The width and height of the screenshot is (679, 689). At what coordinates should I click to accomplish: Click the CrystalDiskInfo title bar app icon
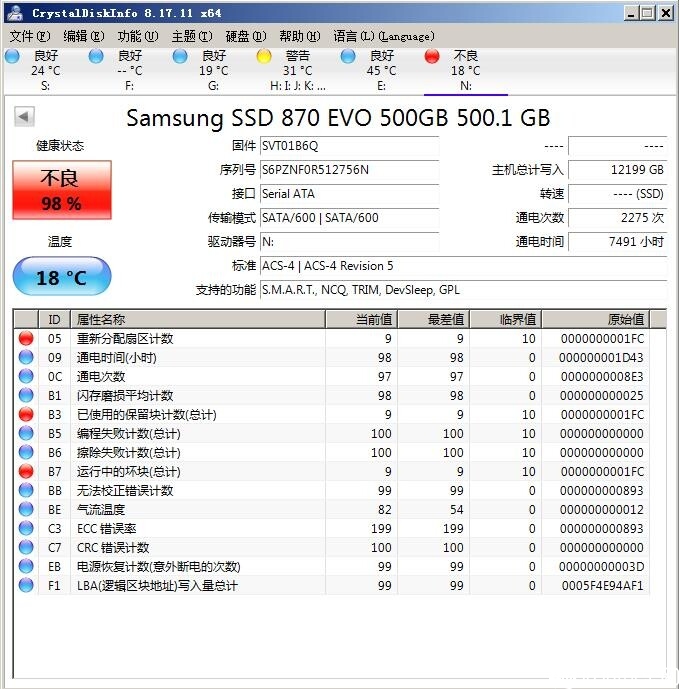(x=15, y=12)
